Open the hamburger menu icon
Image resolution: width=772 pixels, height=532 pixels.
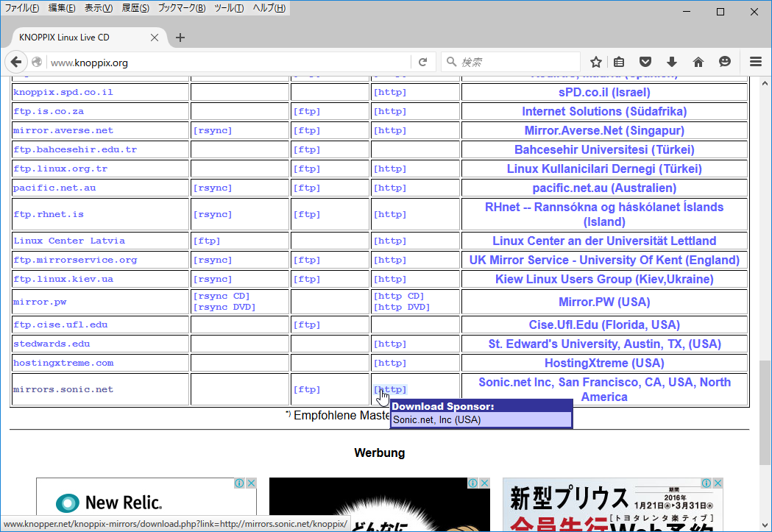pos(756,62)
